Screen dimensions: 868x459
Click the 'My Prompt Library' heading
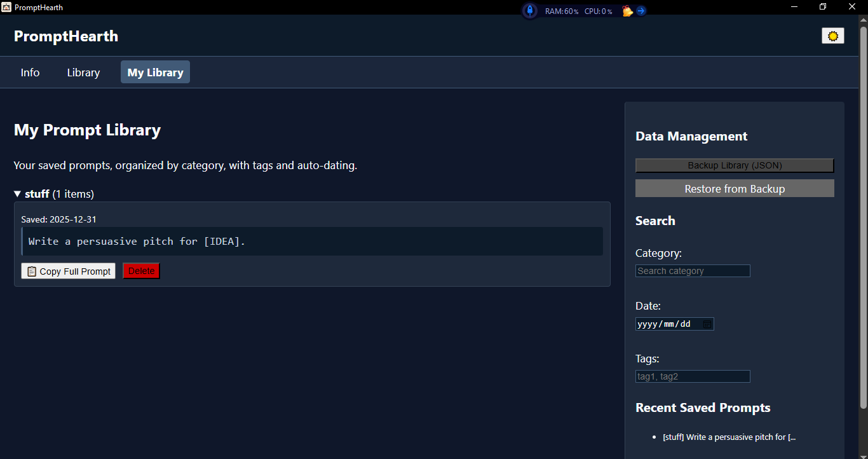click(x=87, y=130)
